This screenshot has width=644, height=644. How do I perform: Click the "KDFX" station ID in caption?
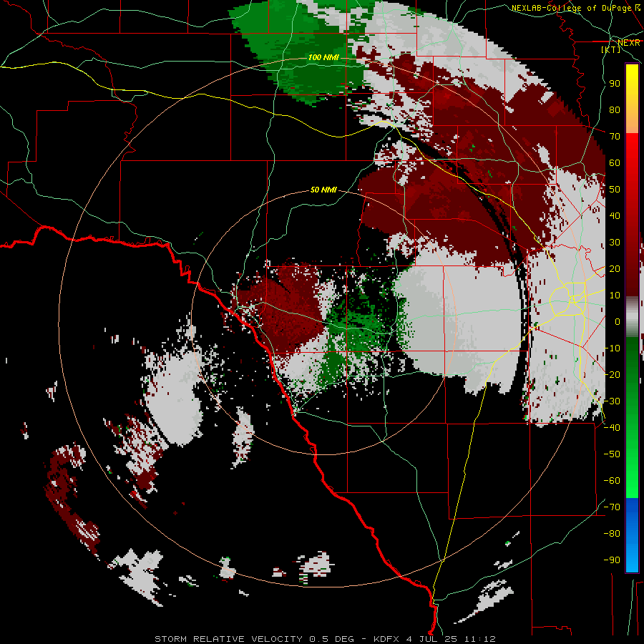387,639
